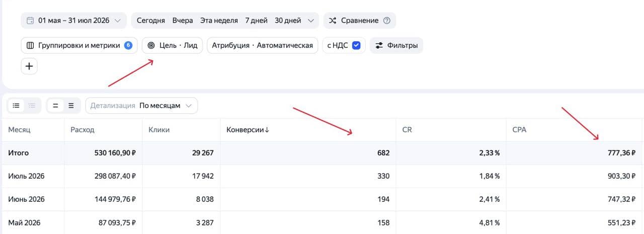Sort by the CR column header
The height and width of the screenshot is (234, 644).
coord(407,130)
